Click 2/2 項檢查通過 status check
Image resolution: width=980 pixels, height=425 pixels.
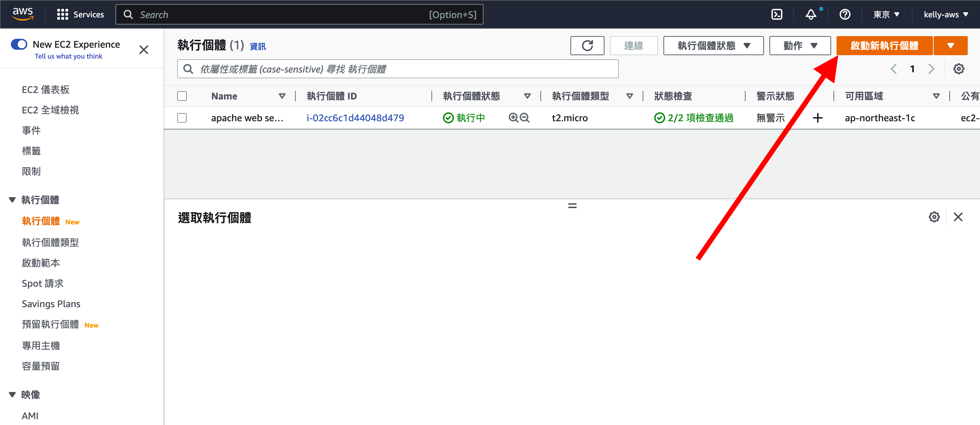point(694,118)
